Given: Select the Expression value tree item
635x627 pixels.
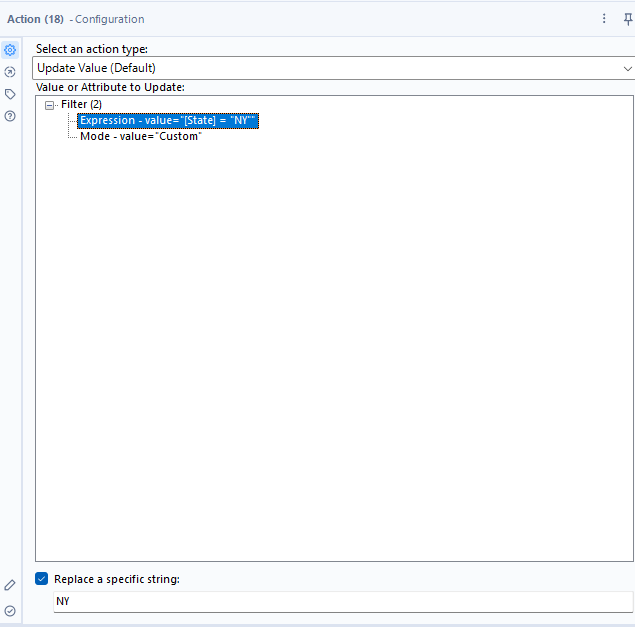Looking at the screenshot, I should 168,121.
